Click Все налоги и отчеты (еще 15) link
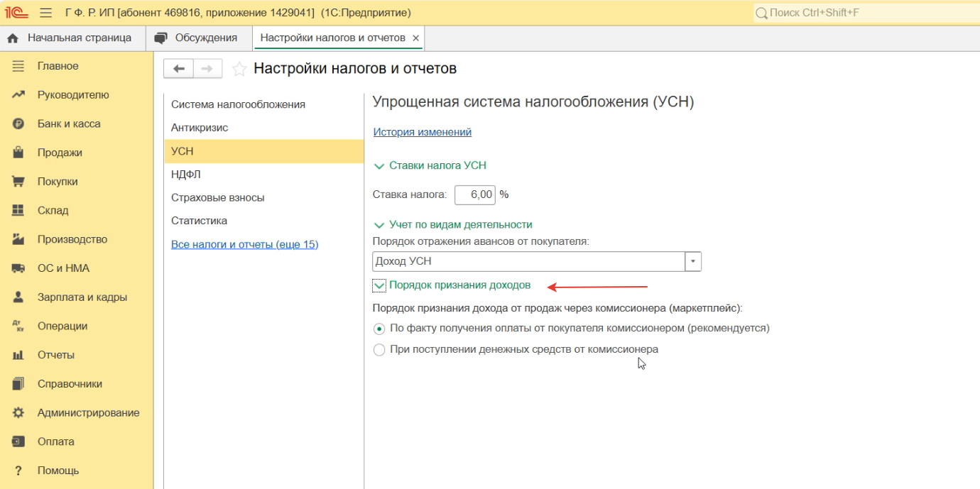The height and width of the screenshot is (489, 980). tap(244, 244)
